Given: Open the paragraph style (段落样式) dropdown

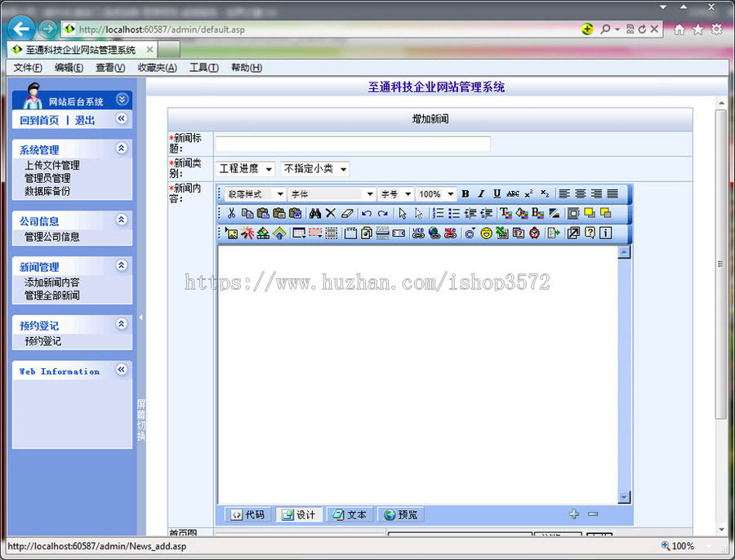Looking at the screenshot, I should click(256, 194).
